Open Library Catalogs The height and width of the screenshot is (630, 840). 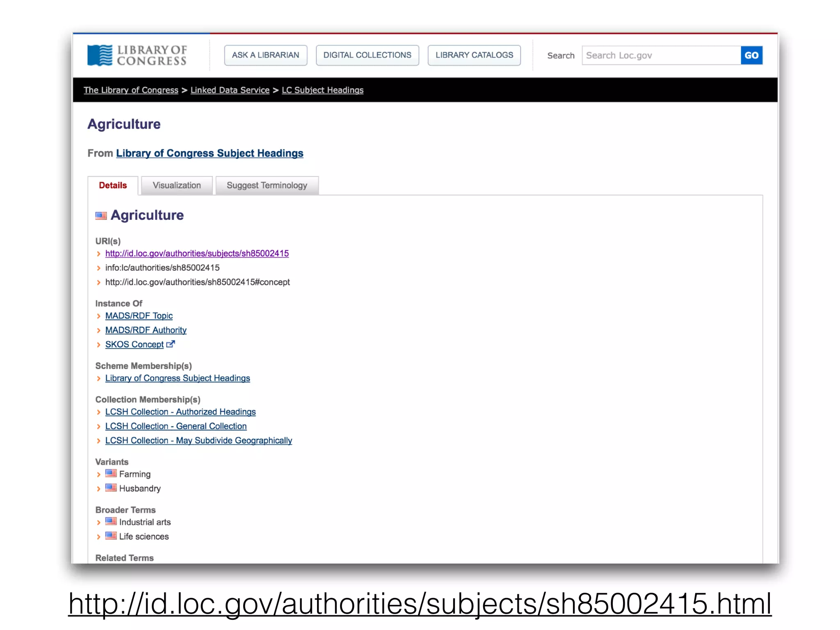[474, 55]
